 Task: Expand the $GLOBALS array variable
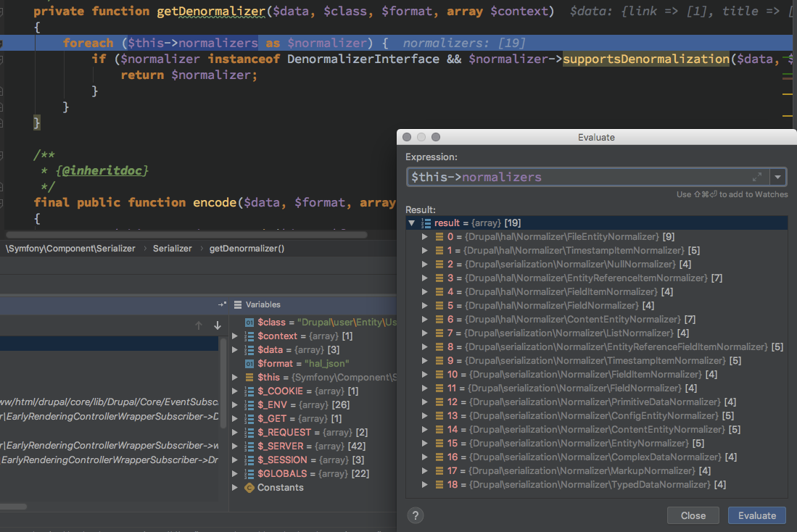point(234,474)
